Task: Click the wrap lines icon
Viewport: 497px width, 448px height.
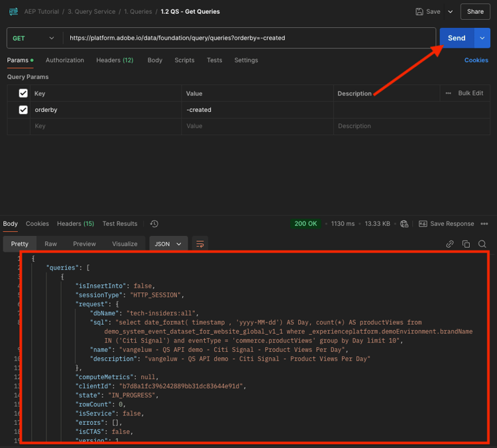Action: click(x=199, y=244)
